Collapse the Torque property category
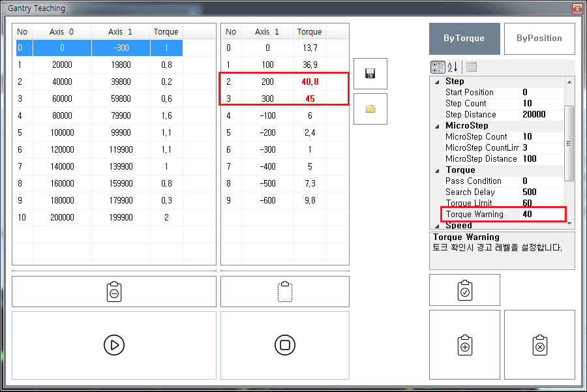Viewport: 587px width, 392px height. click(437, 170)
